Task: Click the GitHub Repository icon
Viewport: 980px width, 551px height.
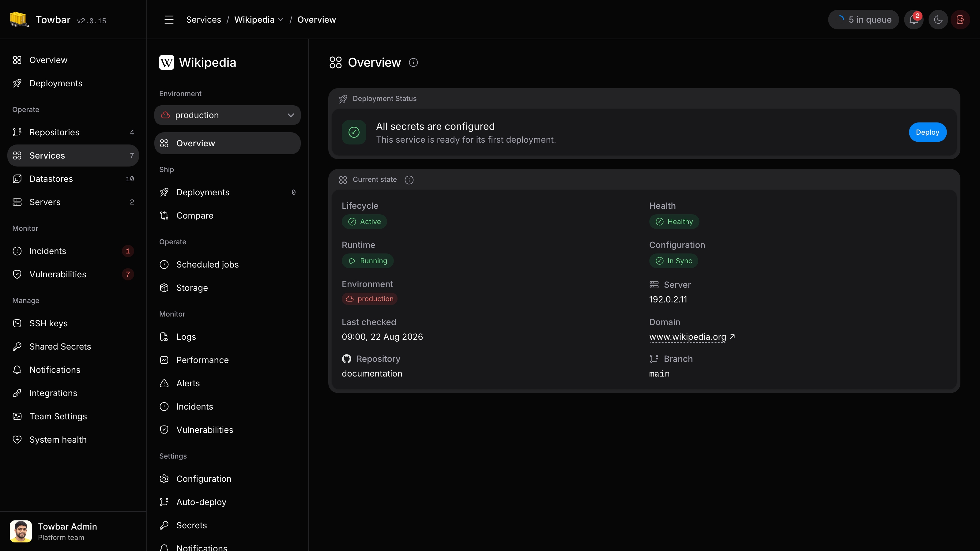Action: (x=346, y=358)
